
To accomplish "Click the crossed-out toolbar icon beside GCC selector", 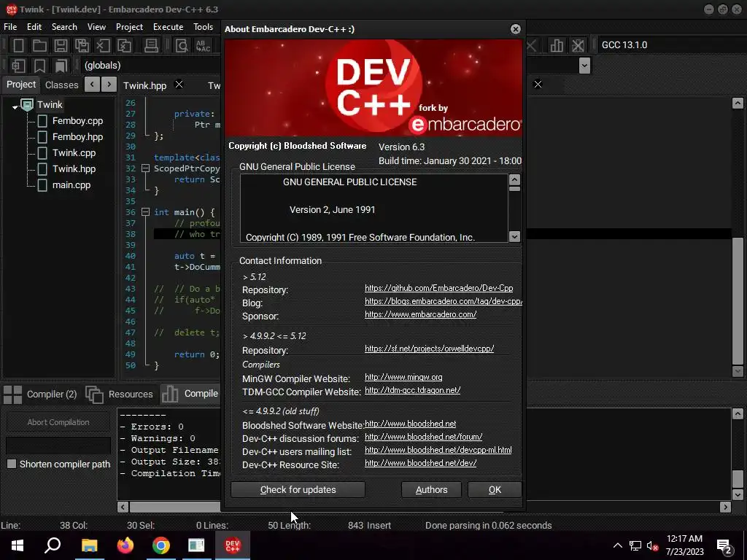I will tap(578, 45).
